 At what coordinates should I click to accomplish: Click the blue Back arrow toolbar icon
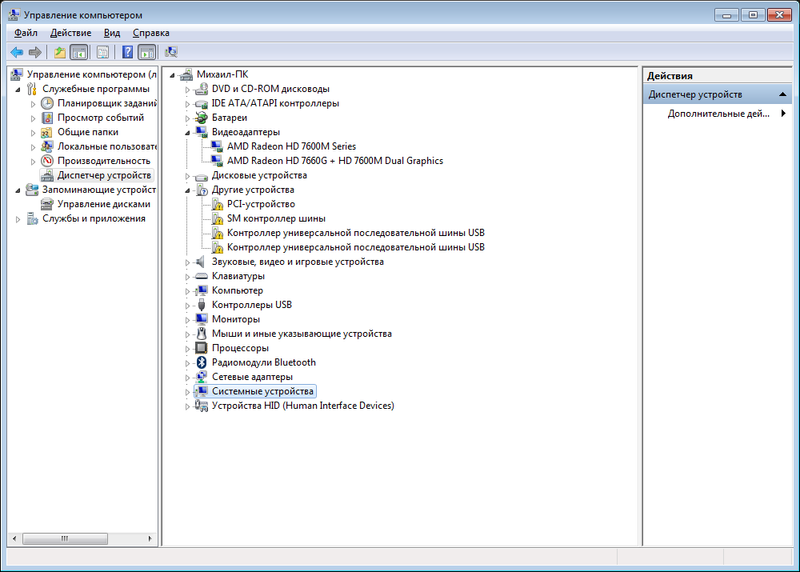17,52
